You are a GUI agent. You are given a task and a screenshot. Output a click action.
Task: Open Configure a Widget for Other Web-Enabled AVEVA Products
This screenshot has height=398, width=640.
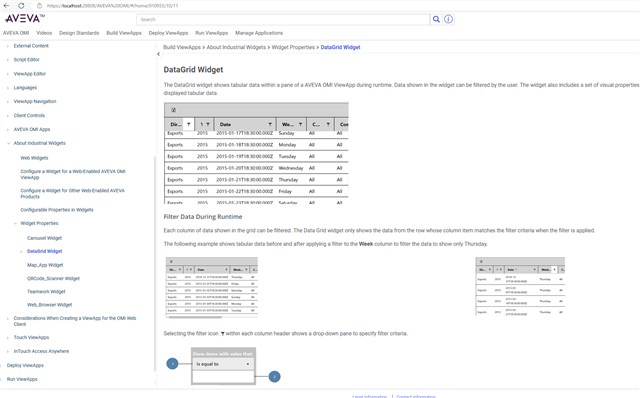point(73,193)
